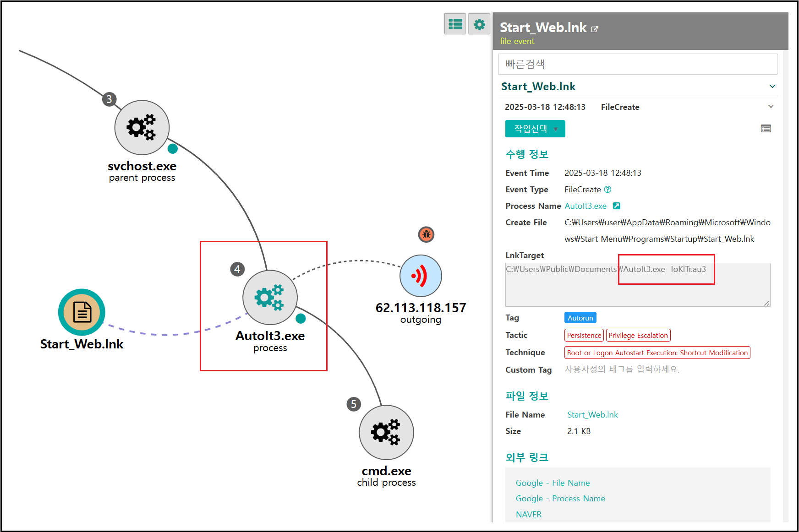
Task: Click the 수행 정보 section heading
Action: click(x=527, y=154)
